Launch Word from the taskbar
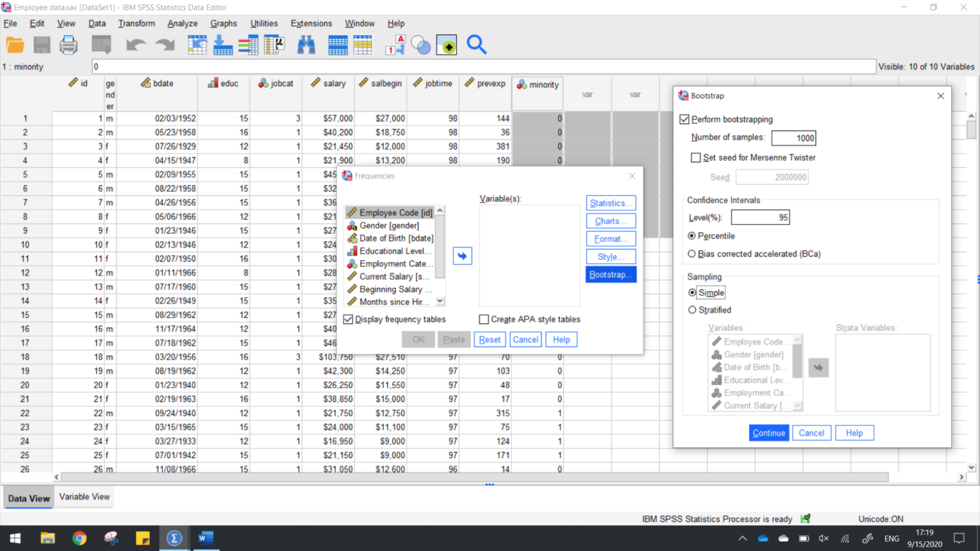This screenshot has width=980, height=551. (x=205, y=538)
